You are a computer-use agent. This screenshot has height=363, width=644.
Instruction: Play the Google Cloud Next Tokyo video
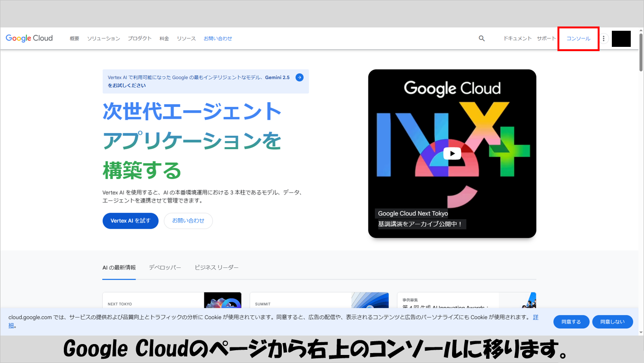click(x=452, y=153)
